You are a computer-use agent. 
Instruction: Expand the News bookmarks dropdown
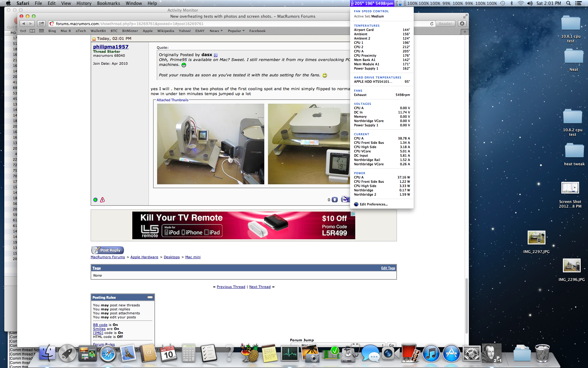pyautogui.click(x=216, y=31)
